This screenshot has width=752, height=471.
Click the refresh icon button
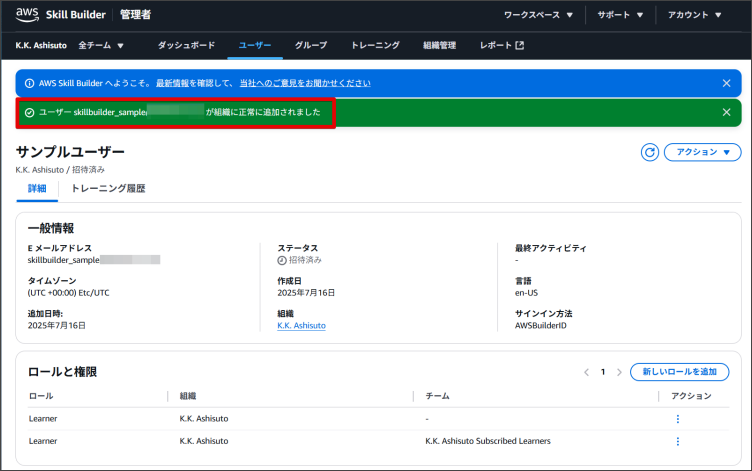click(649, 152)
